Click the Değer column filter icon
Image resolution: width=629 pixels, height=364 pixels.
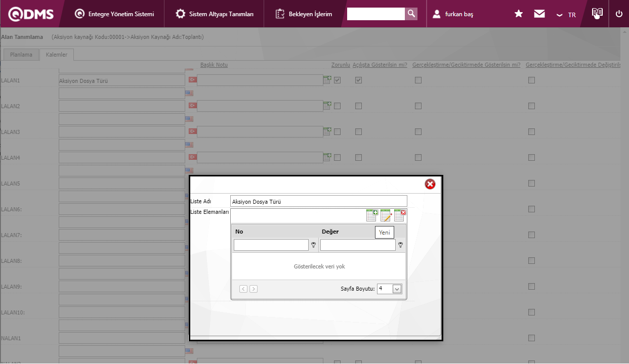(400, 245)
